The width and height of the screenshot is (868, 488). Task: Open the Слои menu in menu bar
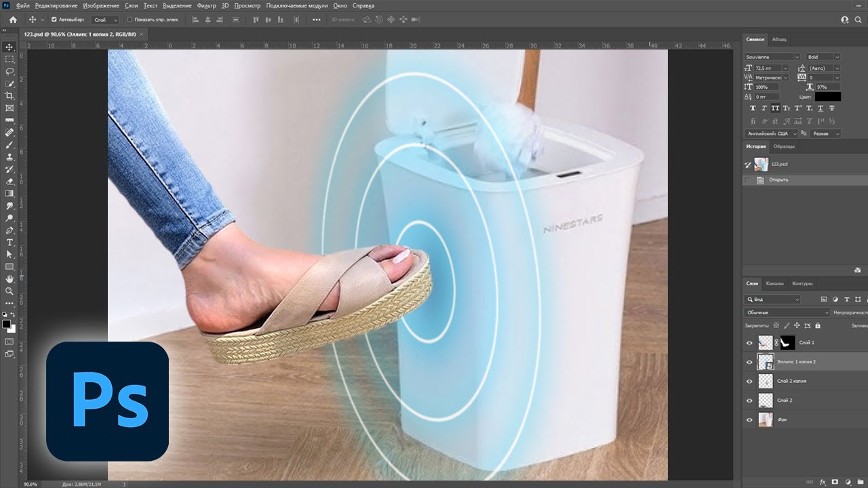point(131,5)
